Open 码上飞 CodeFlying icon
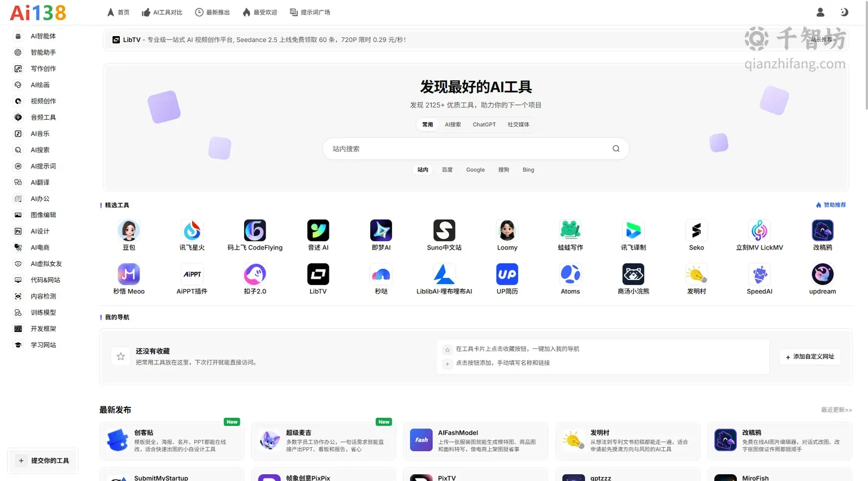This screenshot has width=868, height=481. point(255,230)
